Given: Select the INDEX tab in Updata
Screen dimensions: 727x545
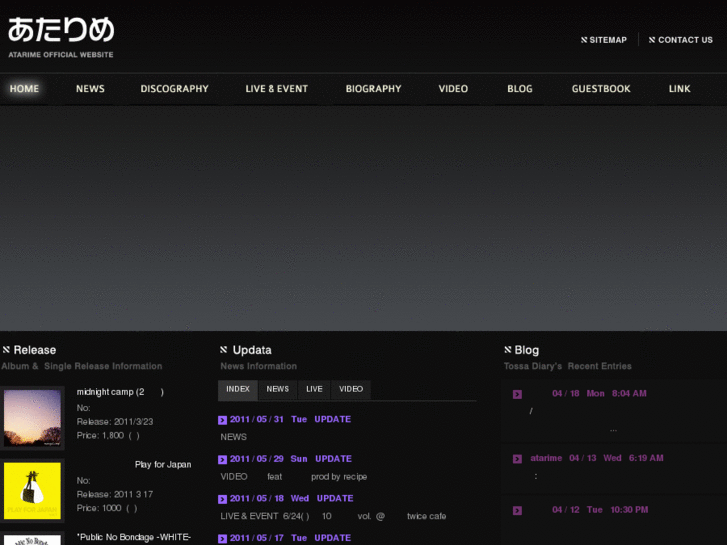Looking at the screenshot, I should coord(238,390).
